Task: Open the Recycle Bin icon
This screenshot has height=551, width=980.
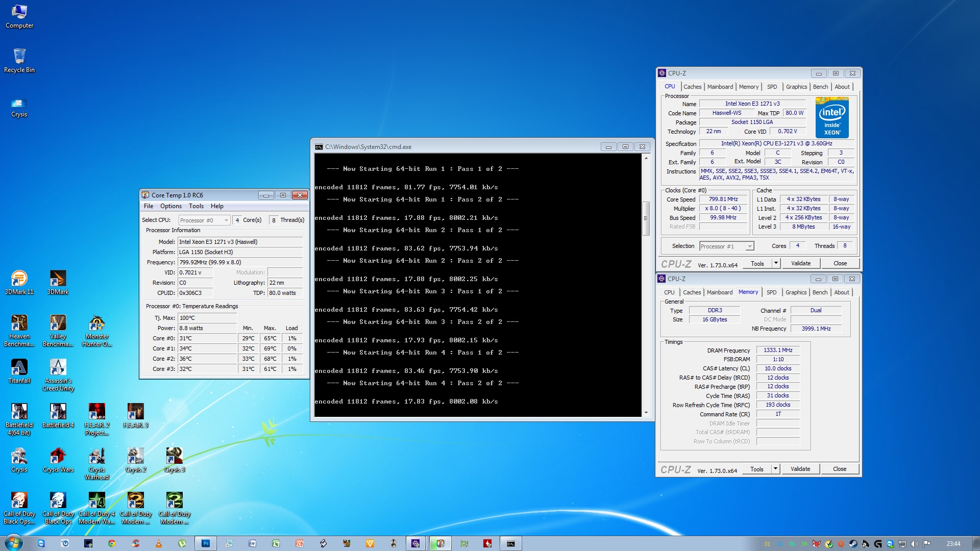Action: pos(19,60)
